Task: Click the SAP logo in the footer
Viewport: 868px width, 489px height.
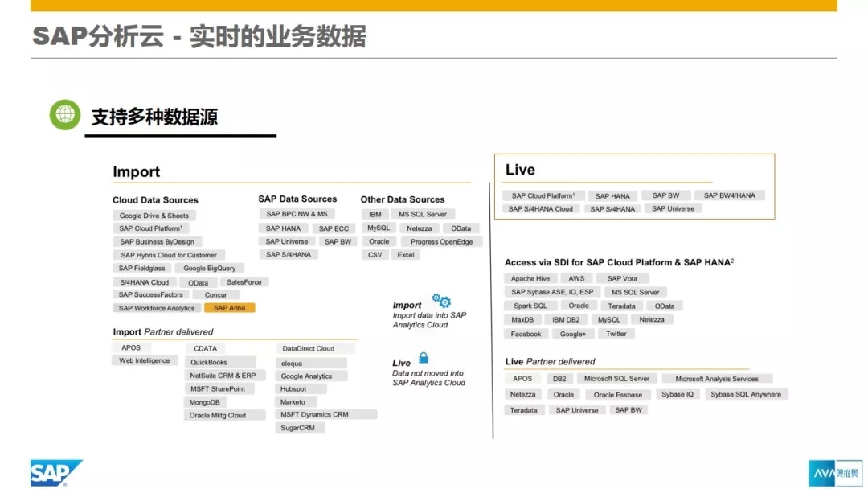Action: [56, 473]
